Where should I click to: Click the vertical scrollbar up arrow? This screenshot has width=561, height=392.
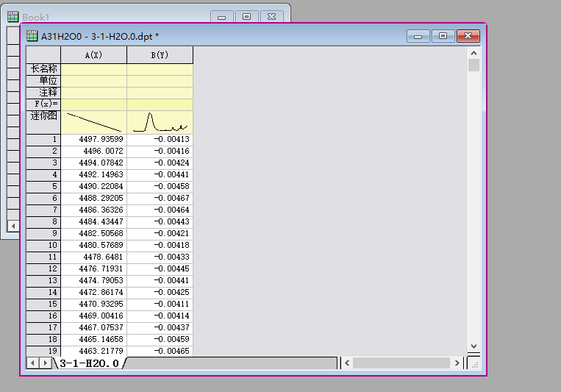click(474, 53)
